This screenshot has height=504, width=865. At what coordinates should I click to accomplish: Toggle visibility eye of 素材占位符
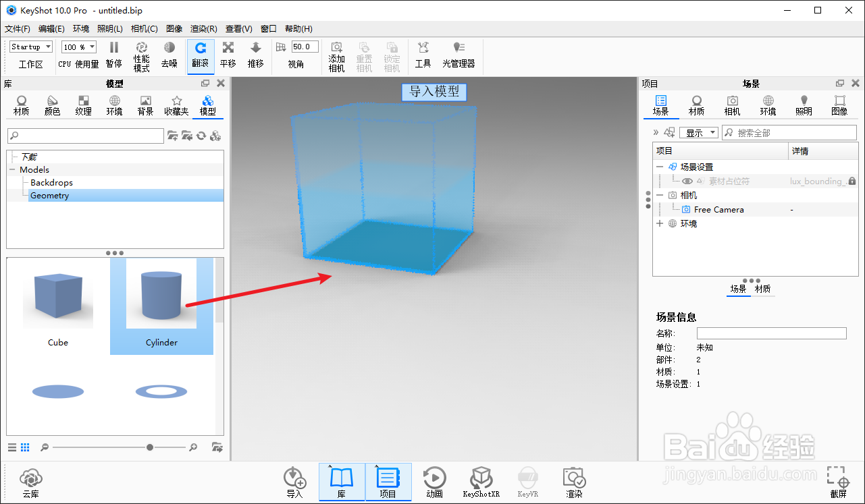(x=687, y=181)
